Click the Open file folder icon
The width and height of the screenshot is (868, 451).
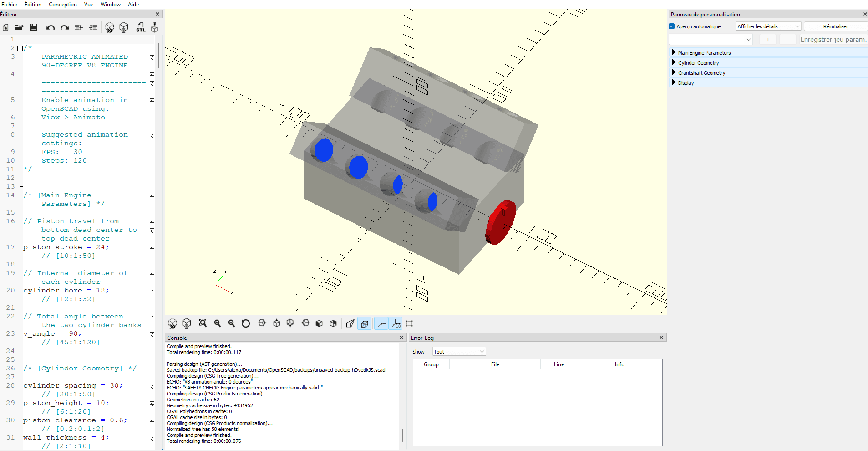pyautogui.click(x=19, y=28)
